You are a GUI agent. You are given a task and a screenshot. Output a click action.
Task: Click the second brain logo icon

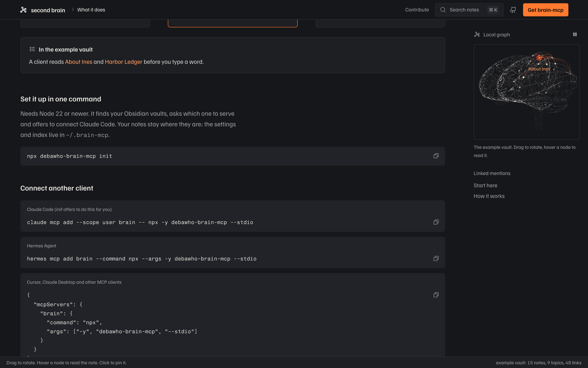tap(23, 10)
